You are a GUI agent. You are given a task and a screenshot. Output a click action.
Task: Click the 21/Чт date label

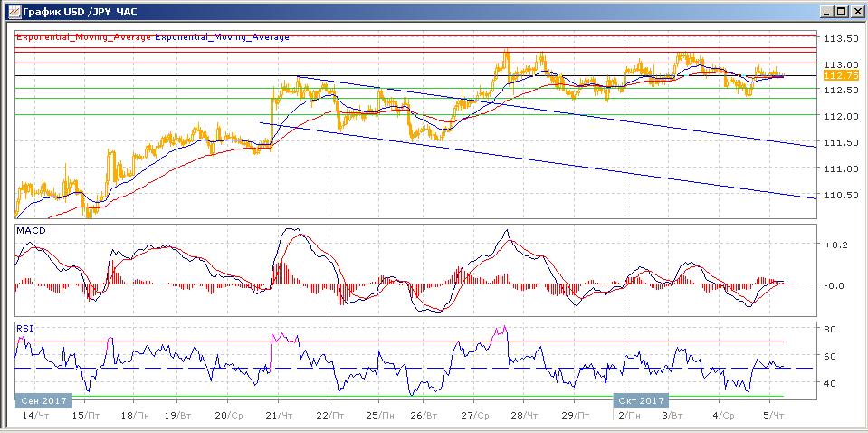tap(280, 415)
